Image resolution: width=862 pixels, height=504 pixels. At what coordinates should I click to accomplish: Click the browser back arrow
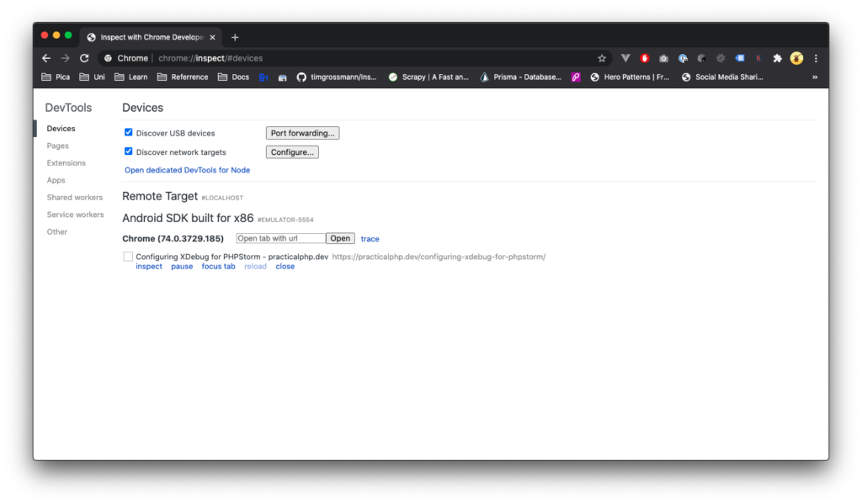coord(46,58)
